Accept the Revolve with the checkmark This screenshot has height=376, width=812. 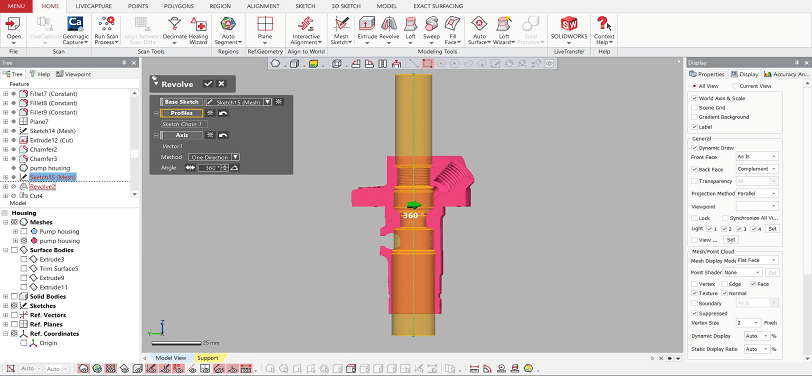point(208,84)
